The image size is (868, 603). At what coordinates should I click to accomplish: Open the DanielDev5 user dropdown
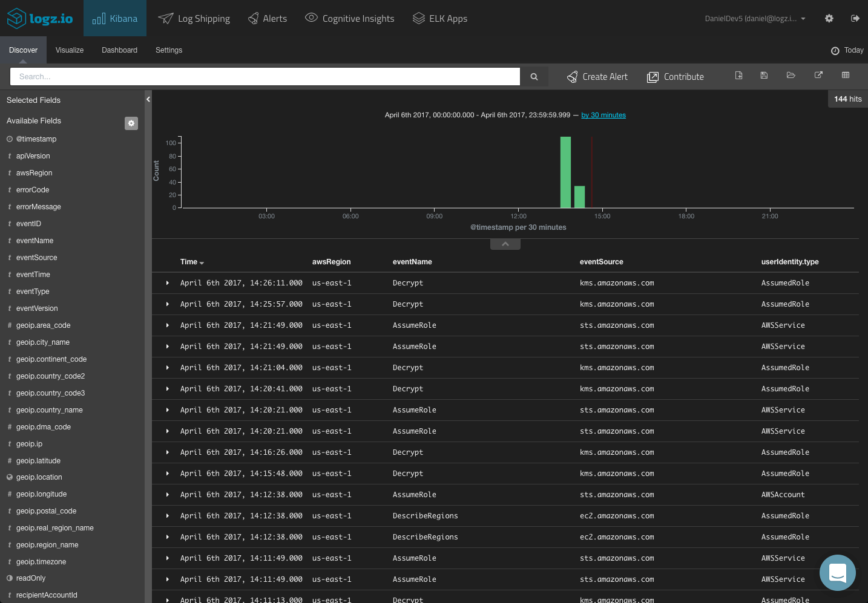click(754, 18)
